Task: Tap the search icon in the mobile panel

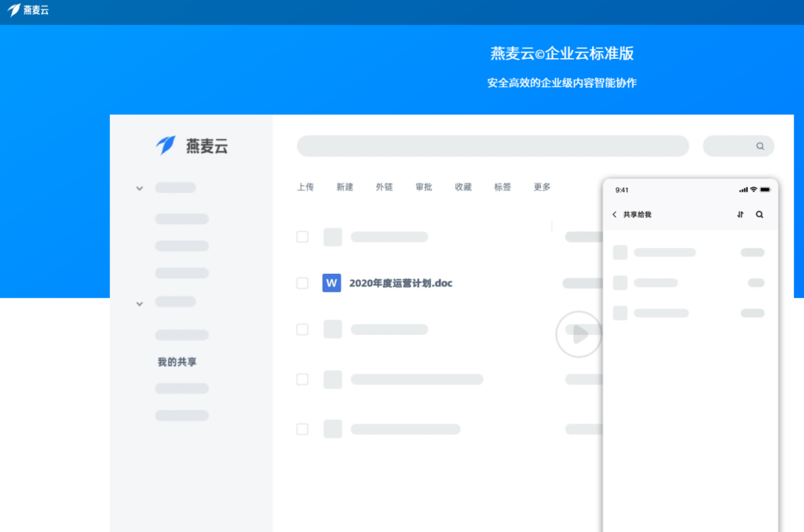Action: click(759, 213)
